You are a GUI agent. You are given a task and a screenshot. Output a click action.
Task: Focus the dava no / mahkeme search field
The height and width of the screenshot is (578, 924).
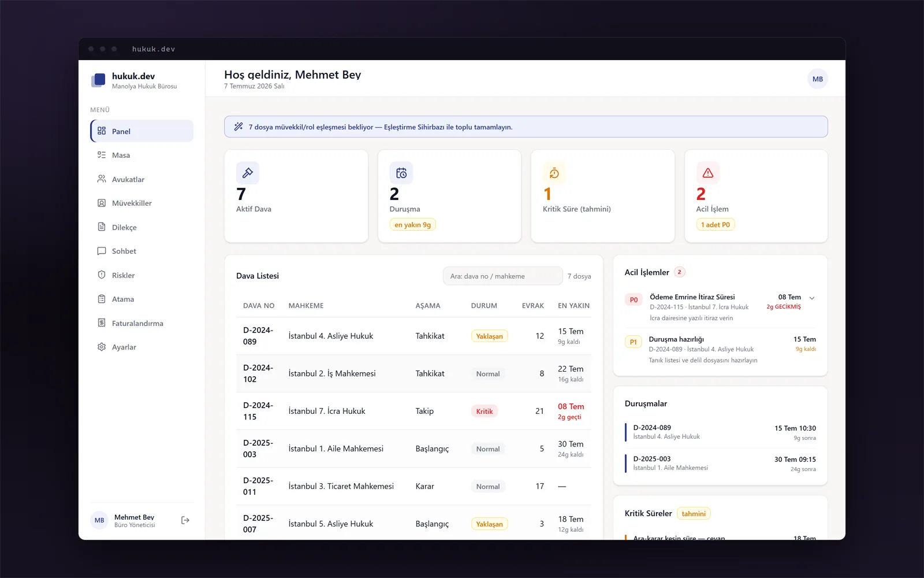(502, 276)
